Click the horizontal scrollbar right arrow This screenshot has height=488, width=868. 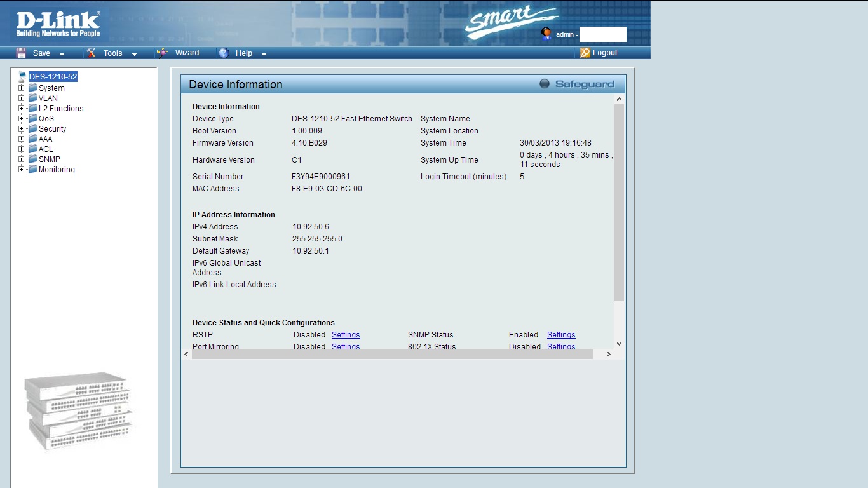(x=608, y=354)
